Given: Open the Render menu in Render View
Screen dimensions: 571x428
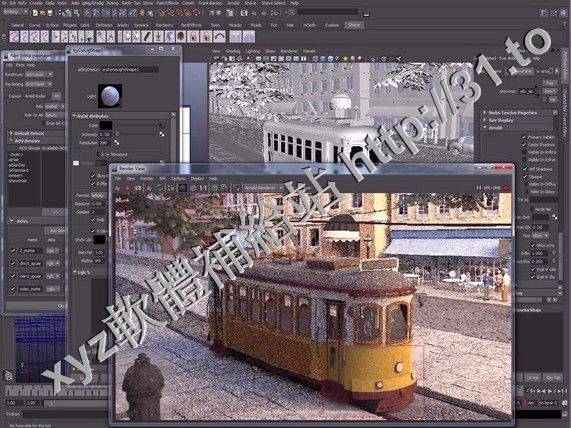Looking at the screenshot, I should pyautogui.click(x=147, y=179).
